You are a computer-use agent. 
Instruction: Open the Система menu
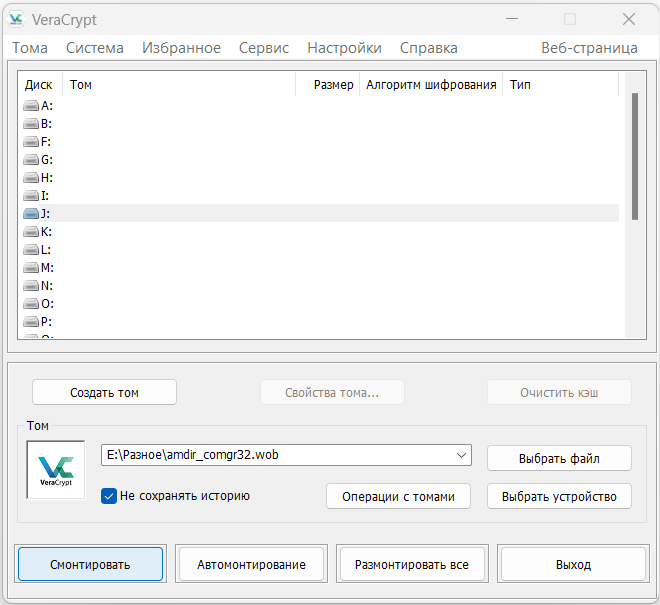point(95,48)
